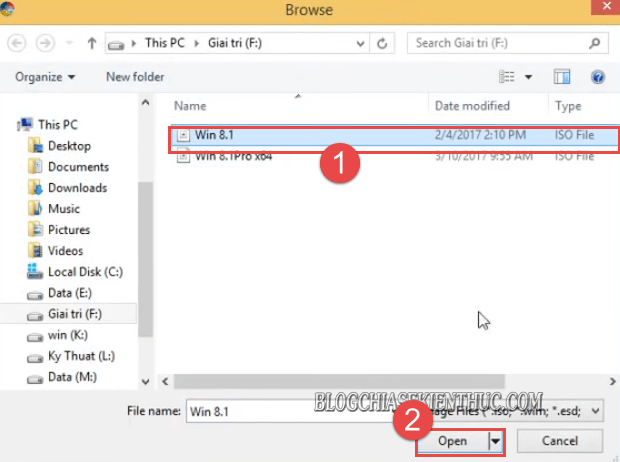Viewport: 620px width, 462px height.
Task: Refresh the folder listing
Action: (382, 43)
